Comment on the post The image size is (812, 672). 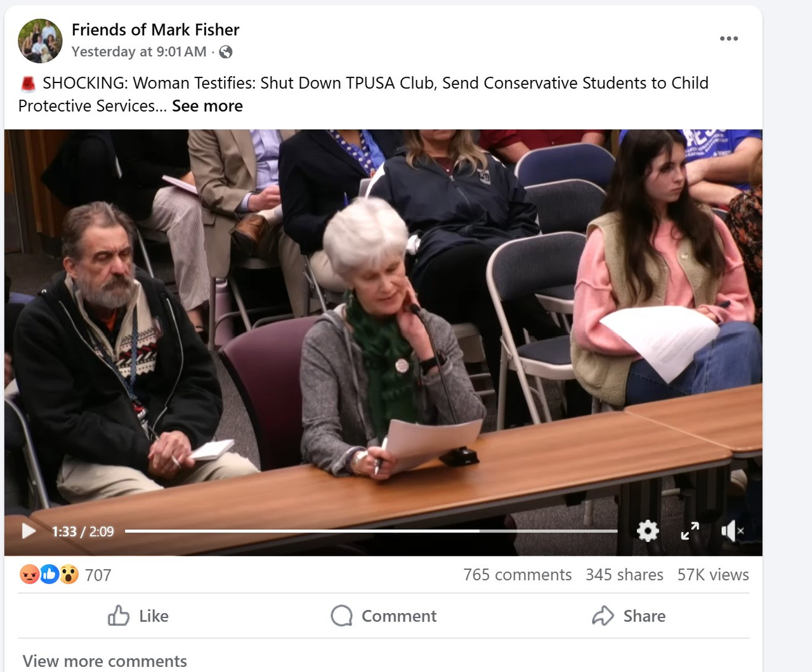pyautogui.click(x=384, y=616)
